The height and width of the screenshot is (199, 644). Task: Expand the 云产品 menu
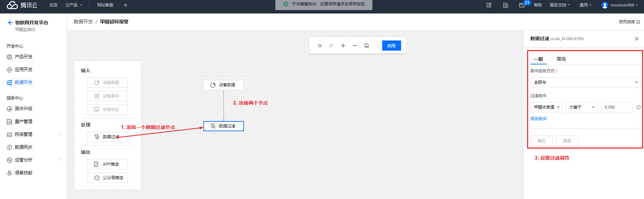pyautogui.click(x=74, y=5)
